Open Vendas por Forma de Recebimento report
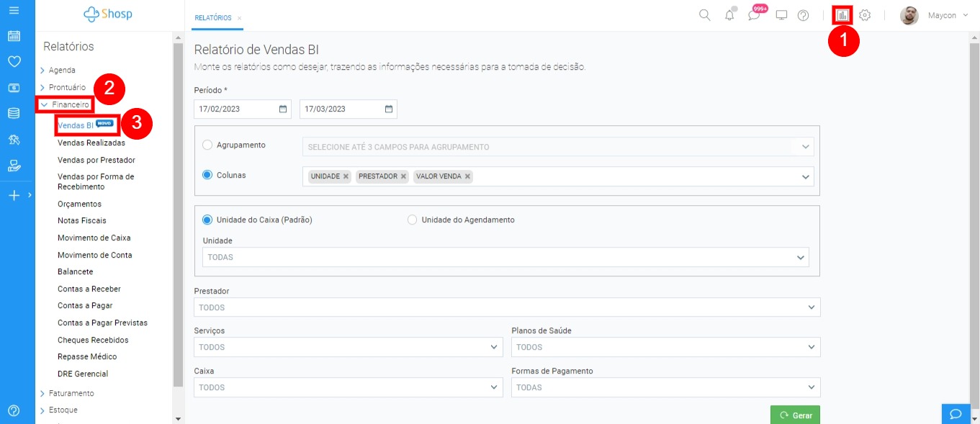The width and height of the screenshot is (980, 424). tap(96, 181)
